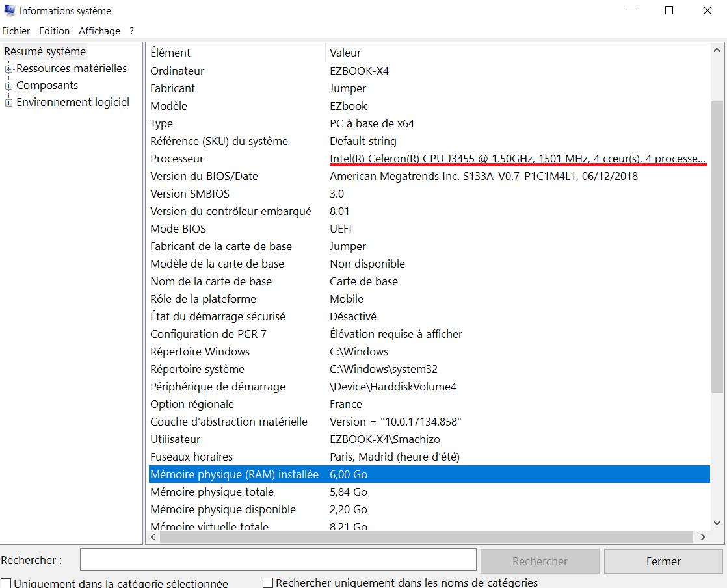Viewport: 727px width, 588px height.
Task: Select the Type row
Action: click(429, 123)
